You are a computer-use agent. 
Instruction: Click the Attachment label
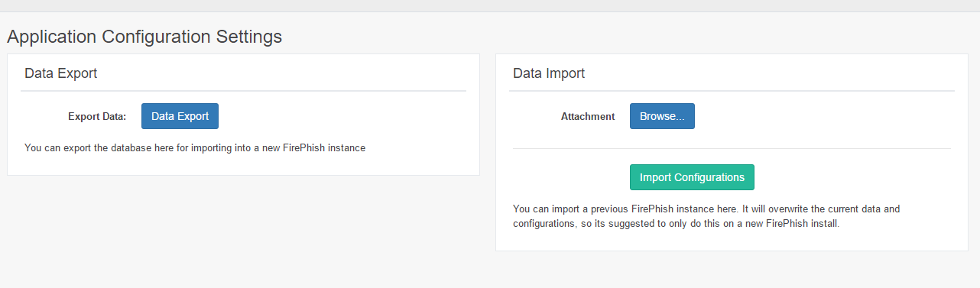coord(588,117)
